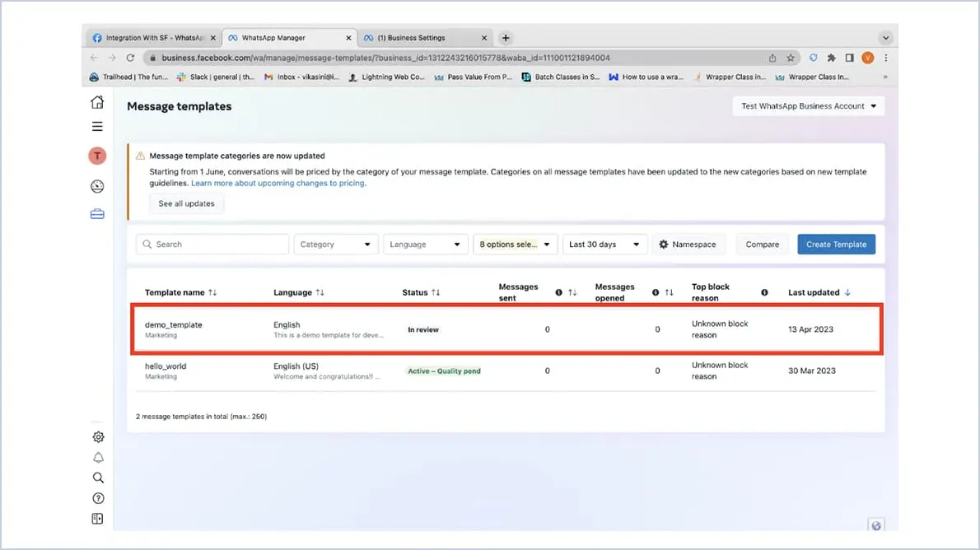Screen dimensions: 980x550
Task: Click the red T account avatar
Action: pos(97,156)
